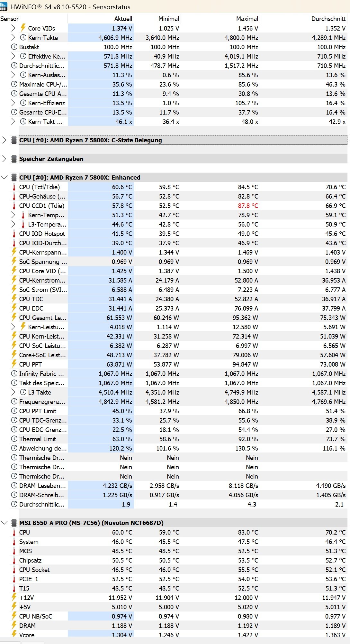350x644 pixels.
Task: Expand the Kern-Temp... row
Action: pyautogui.click(x=13, y=215)
